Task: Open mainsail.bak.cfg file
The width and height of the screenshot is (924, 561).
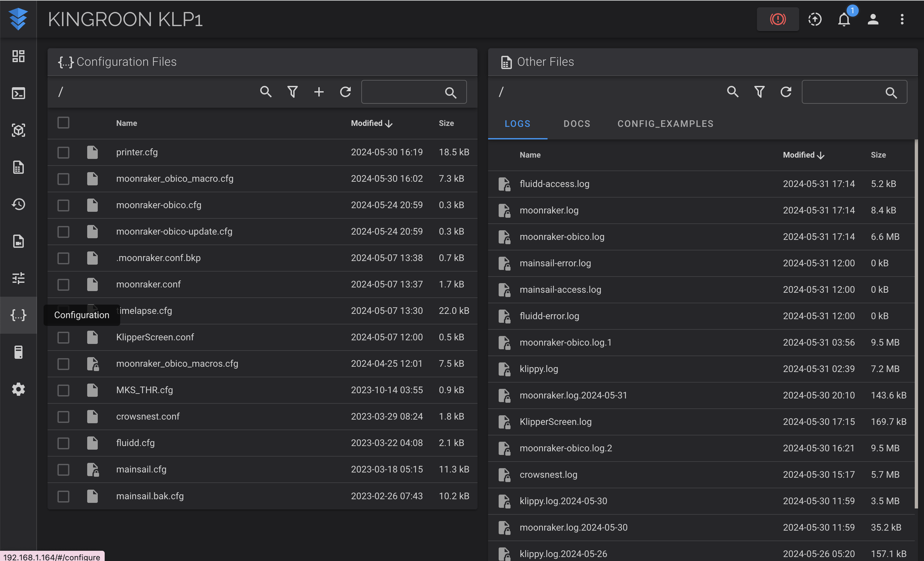Action: [150, 496]
